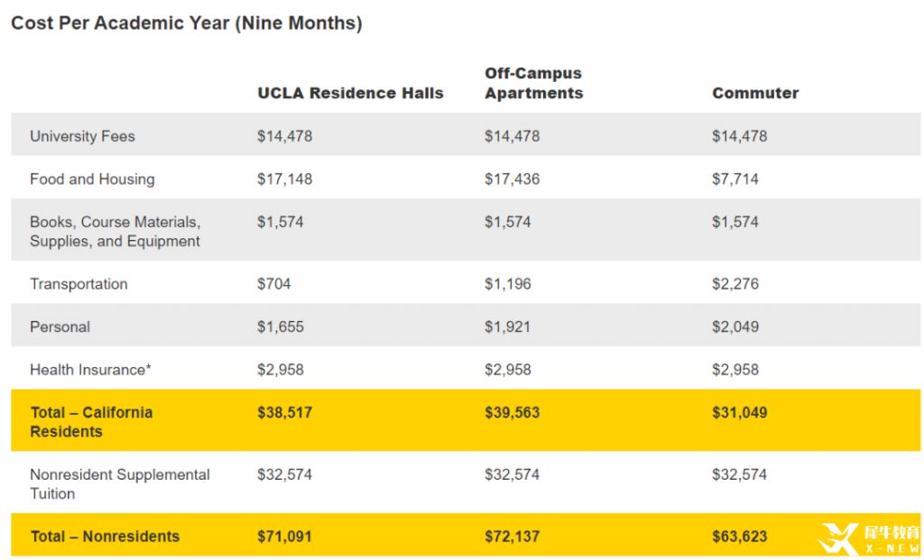
Task: Click Health Insurance $2,958 under UCLA Residence Halls
Action: click(x=281, y=369)
